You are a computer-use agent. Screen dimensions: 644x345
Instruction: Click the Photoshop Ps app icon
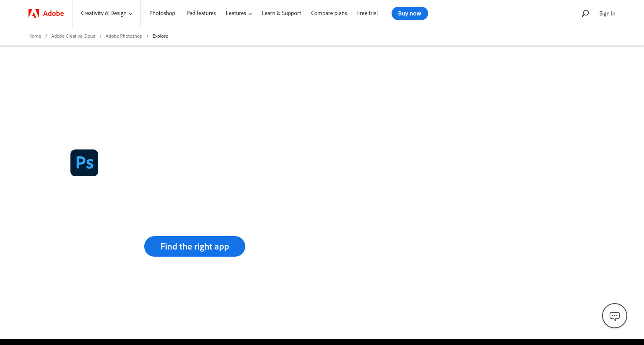(x=84, y=163)
